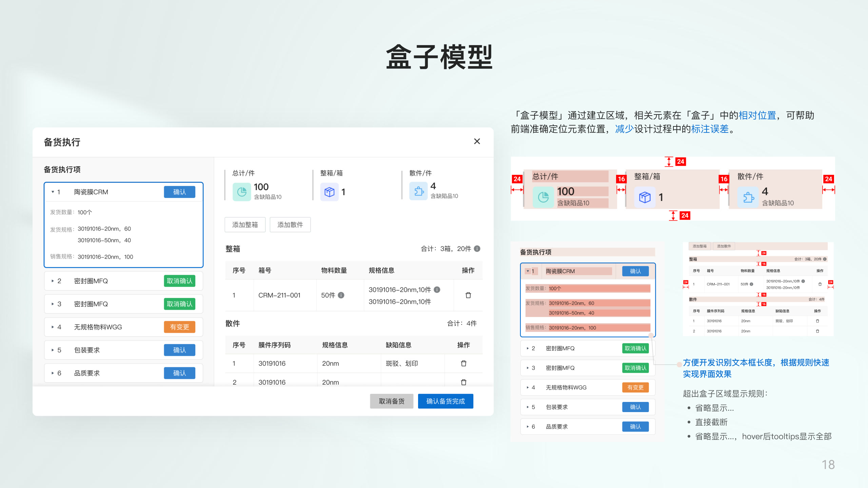This screenshot has height=488, width=868.
Task: Click pie chart icon in annotated 总计/件 card
Action: coord(543,197)
